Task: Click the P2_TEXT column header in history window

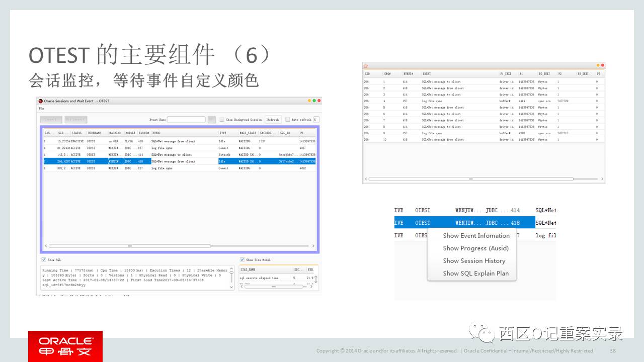Action: coord(546,74)
